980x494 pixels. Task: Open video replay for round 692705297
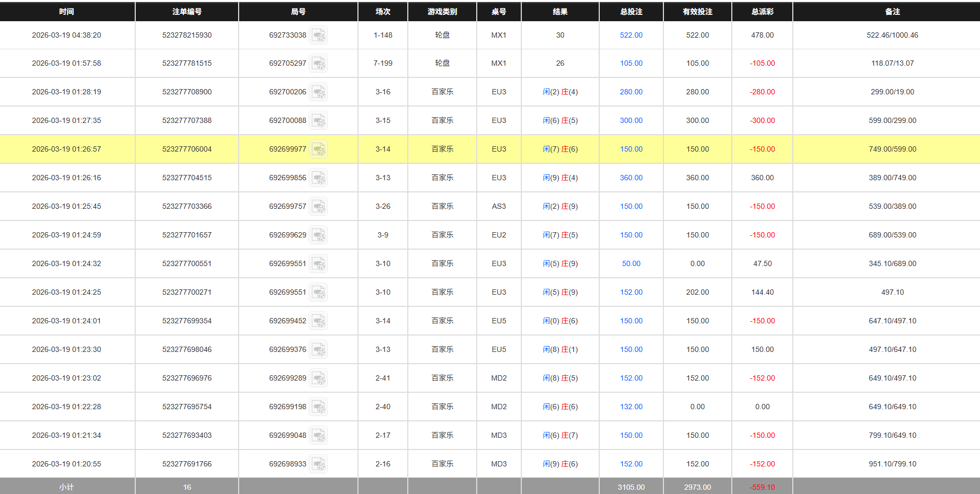coord(319,63)
